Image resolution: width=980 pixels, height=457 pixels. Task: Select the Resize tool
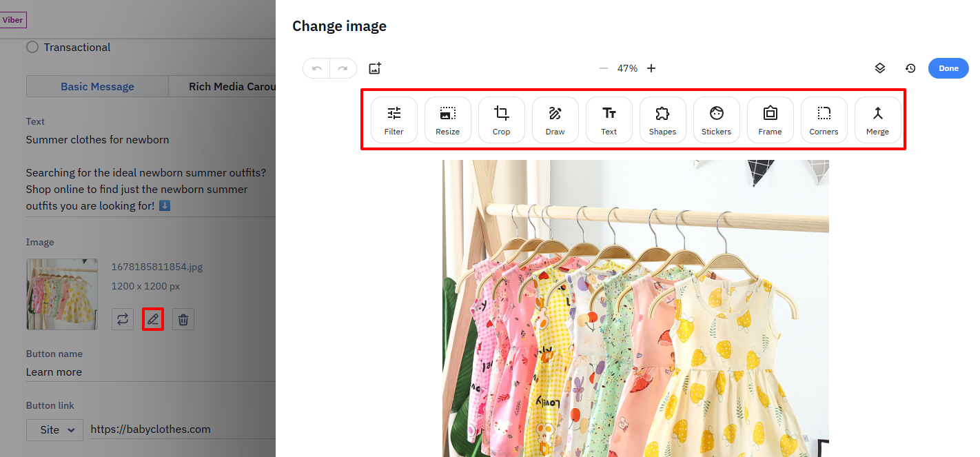coord(448,120)
